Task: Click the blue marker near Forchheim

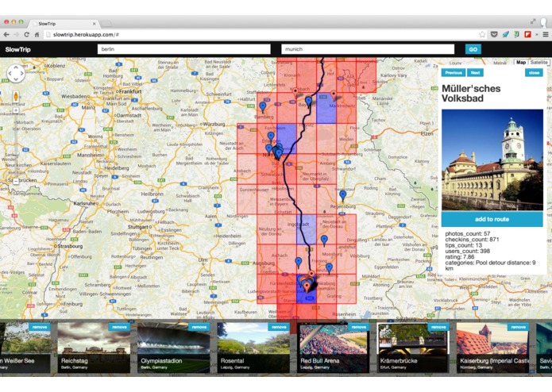Action: coord(271,136)
